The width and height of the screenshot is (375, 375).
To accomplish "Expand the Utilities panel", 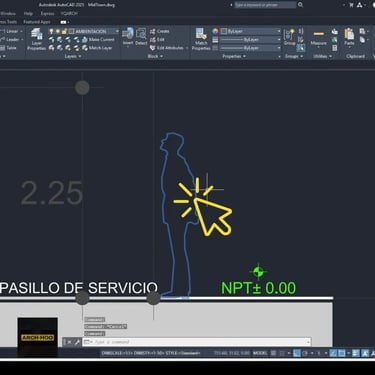I will (x=322, y=56).
